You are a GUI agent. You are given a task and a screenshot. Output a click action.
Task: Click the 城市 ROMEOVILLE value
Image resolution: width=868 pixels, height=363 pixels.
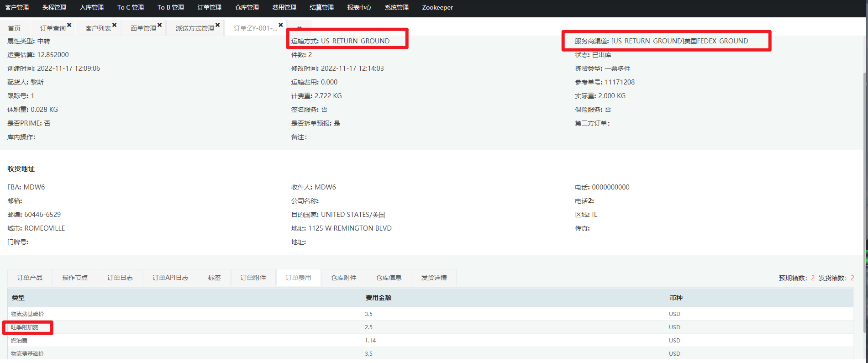pos(45,228)
